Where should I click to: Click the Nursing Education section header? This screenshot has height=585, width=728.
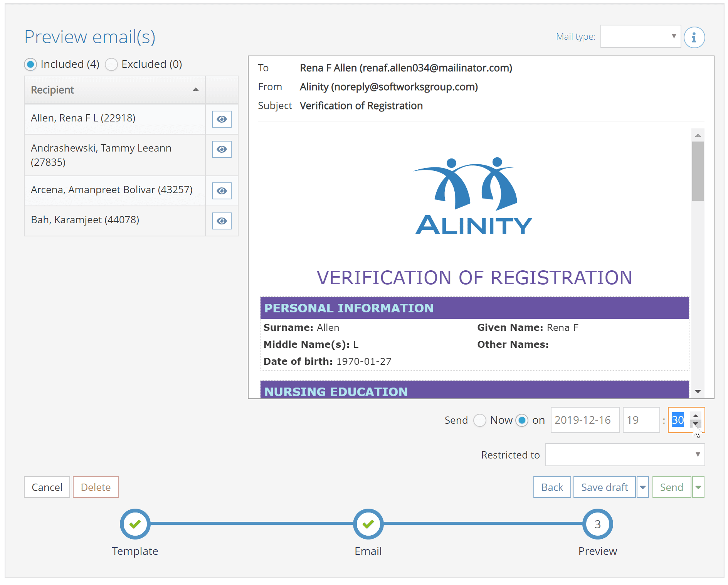[474, 390]
